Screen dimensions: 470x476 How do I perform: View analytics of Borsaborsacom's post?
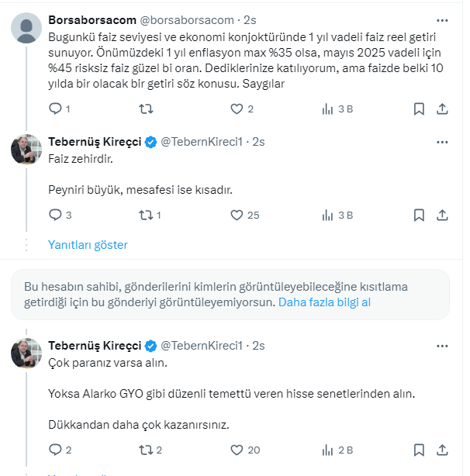pyautogui.click(x=328, y=109)
